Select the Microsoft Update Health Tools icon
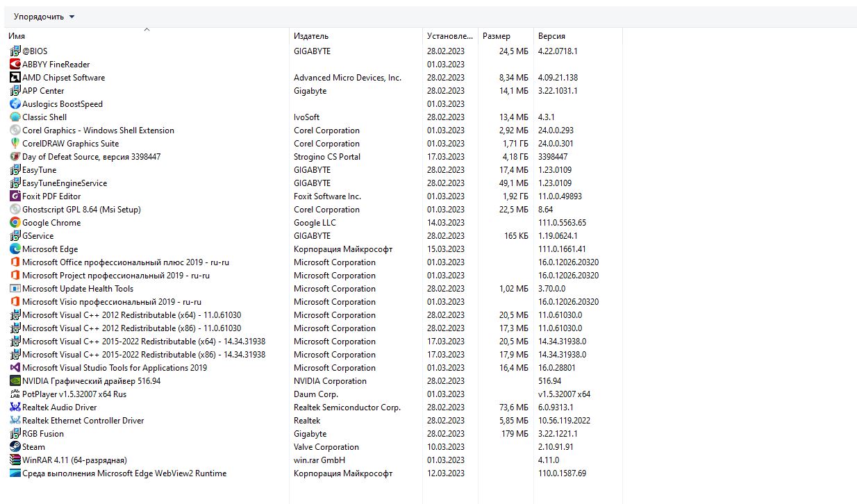 (15, 288)
